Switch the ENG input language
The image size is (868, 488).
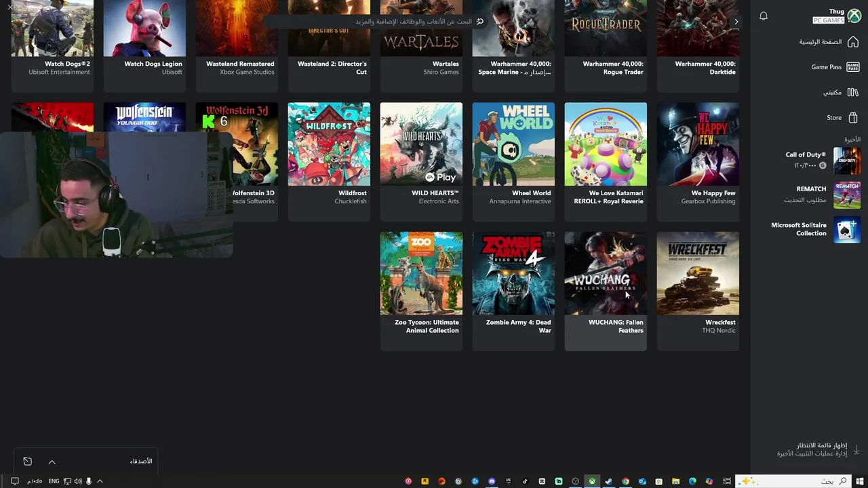click(x=54, y=481)
